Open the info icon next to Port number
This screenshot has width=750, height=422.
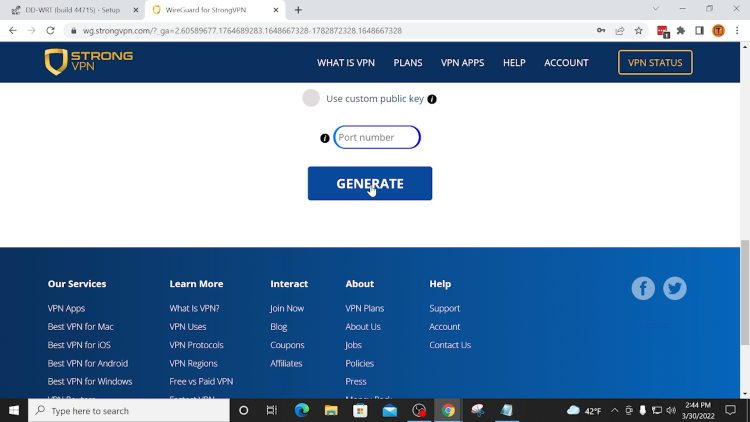tap(325, 138)
